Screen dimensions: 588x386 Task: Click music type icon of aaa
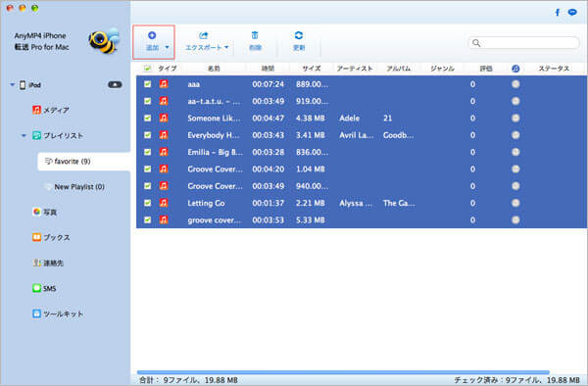(164, 84)
